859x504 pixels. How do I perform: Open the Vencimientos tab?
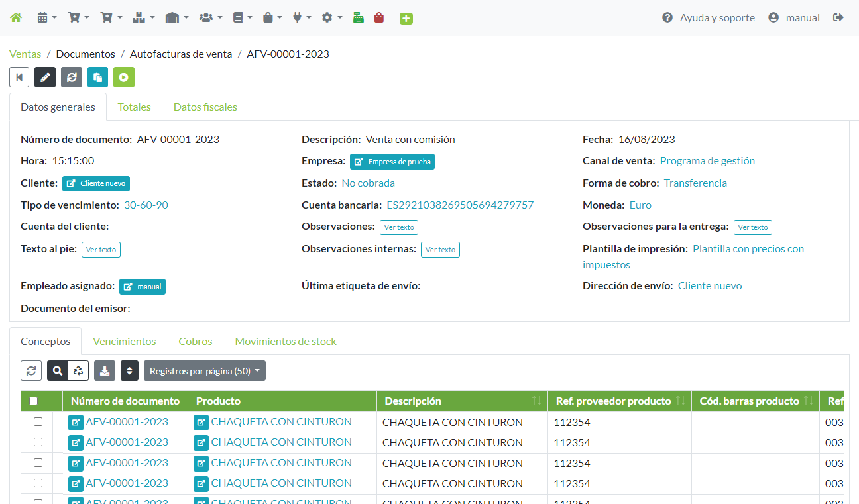click(124, 342)
